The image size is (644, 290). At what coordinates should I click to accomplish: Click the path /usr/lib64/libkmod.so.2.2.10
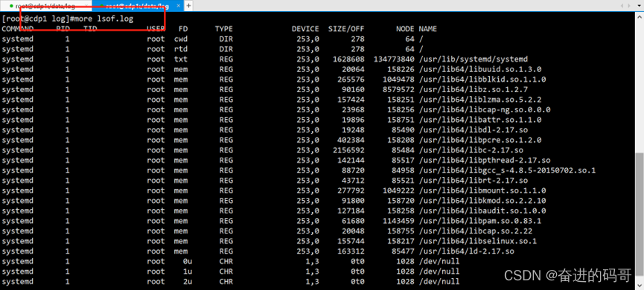482,201
